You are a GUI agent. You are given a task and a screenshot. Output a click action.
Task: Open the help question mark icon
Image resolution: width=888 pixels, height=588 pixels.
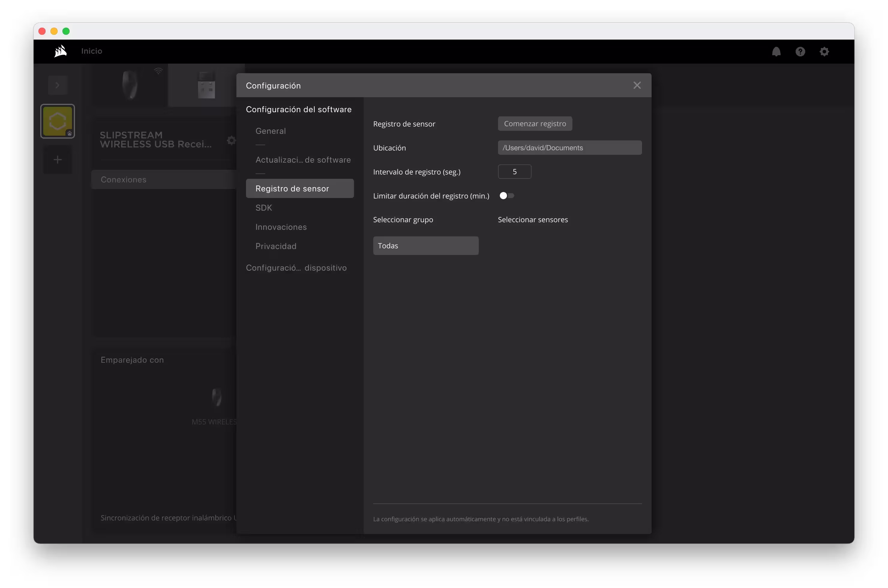pos(800,51)
